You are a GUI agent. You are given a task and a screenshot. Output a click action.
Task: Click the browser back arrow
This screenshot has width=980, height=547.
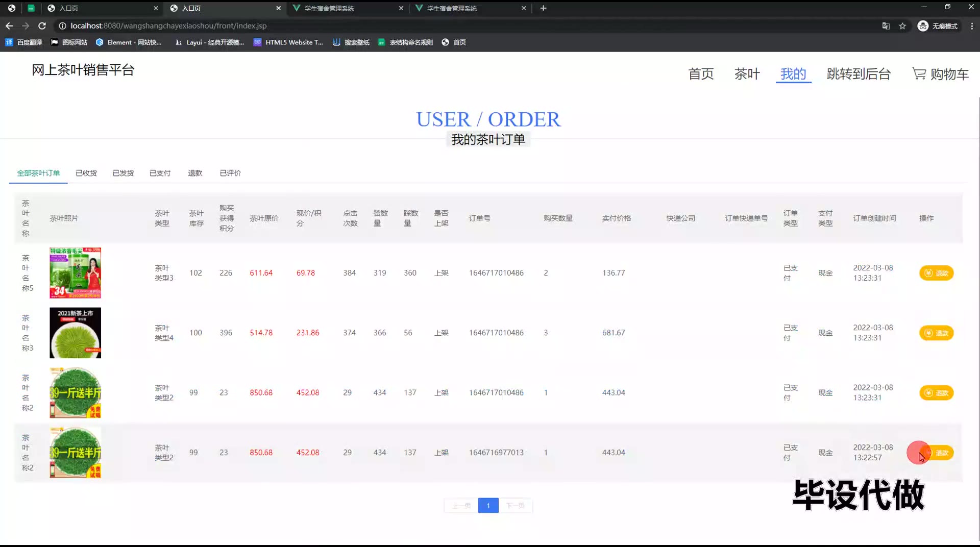(9, 26)
